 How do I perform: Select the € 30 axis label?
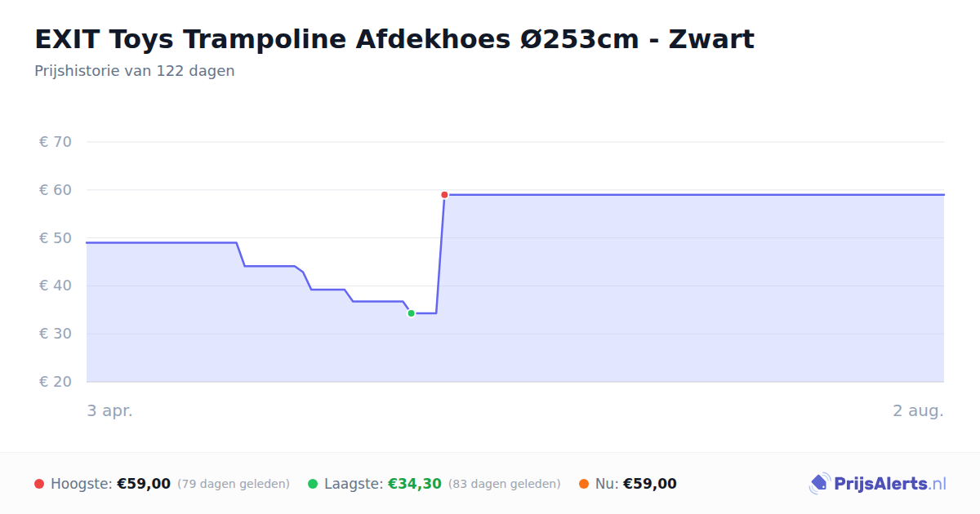[x=56, y=334]
